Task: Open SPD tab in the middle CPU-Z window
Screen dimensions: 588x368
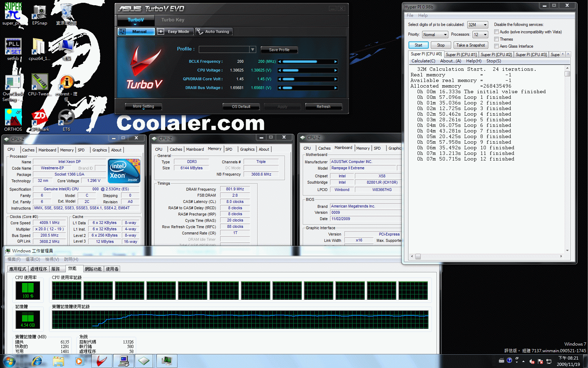Action: pos(229,149)
